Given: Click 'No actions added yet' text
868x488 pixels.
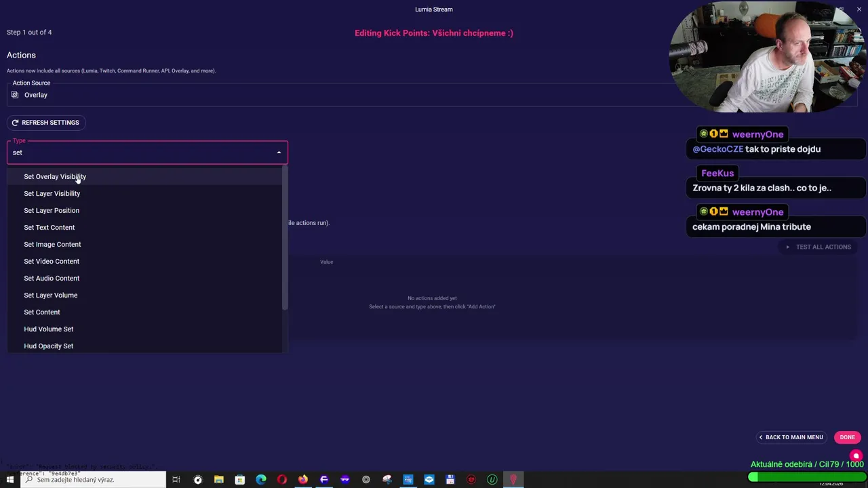Looking at the screenshot, I should coord(432,298).
